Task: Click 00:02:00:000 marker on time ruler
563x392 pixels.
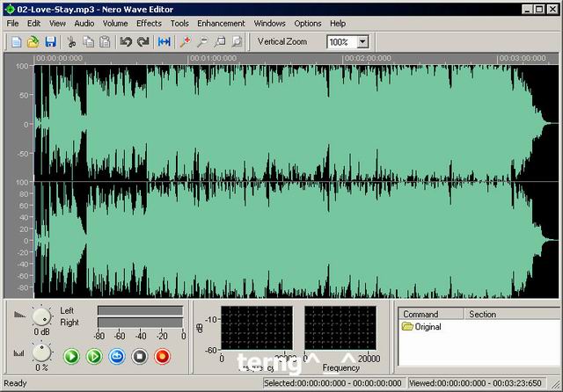Action: click(x=368, y=58)
